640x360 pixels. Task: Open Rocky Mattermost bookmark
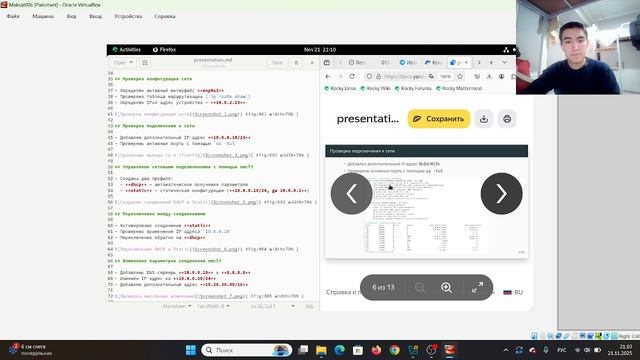click(x=459, y=88)
